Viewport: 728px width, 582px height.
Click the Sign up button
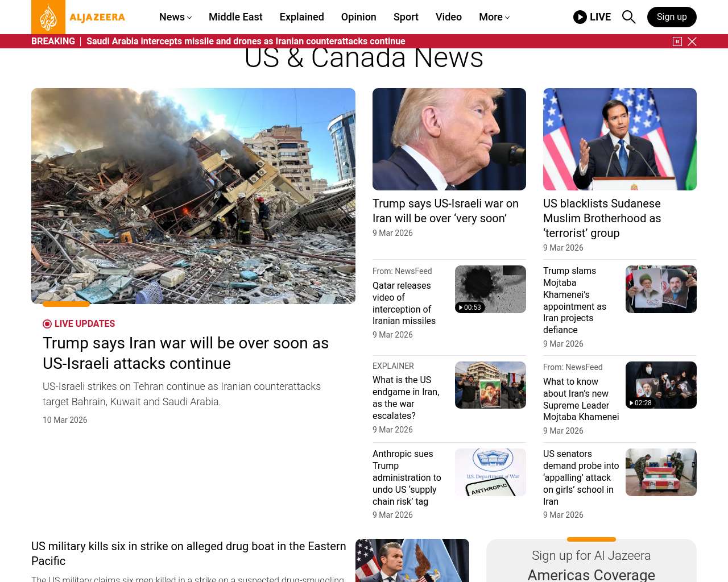click(672, 17)
